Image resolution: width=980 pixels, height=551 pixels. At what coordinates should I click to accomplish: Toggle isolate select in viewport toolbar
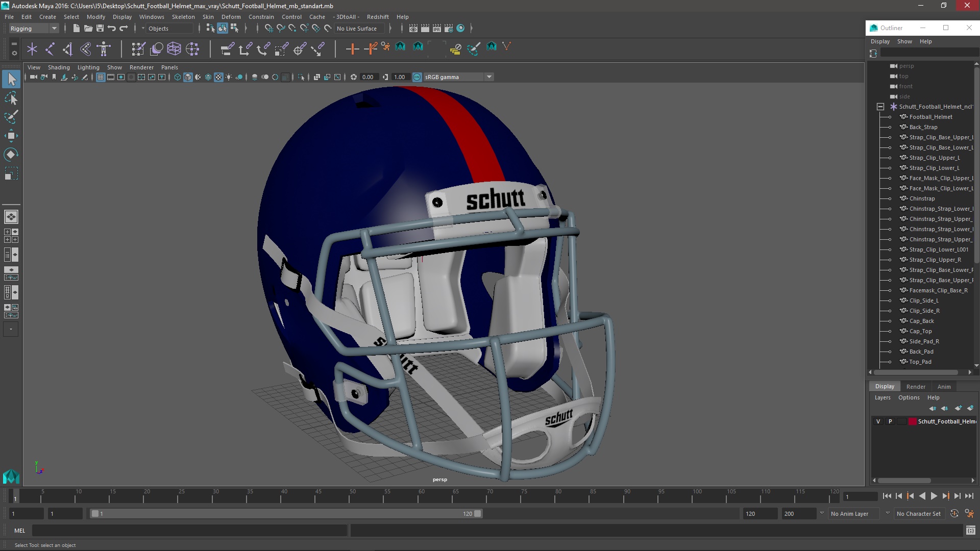[x=301, y=77]
